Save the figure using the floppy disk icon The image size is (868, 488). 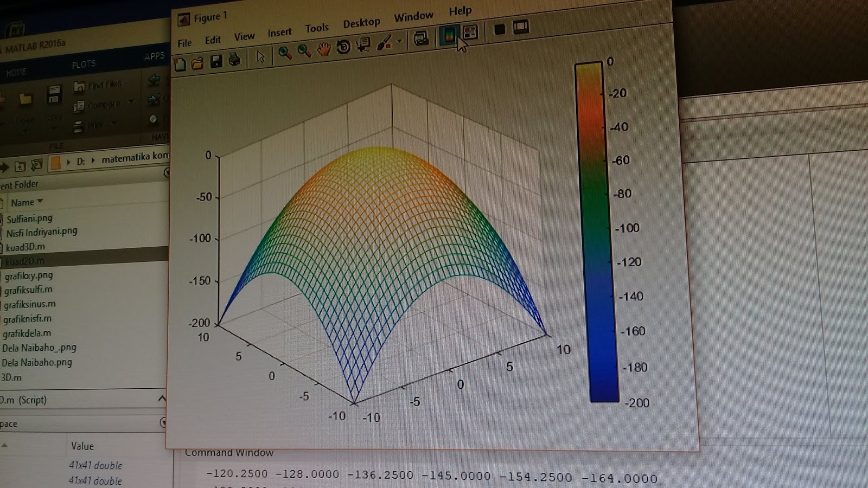tap(216, 60)
